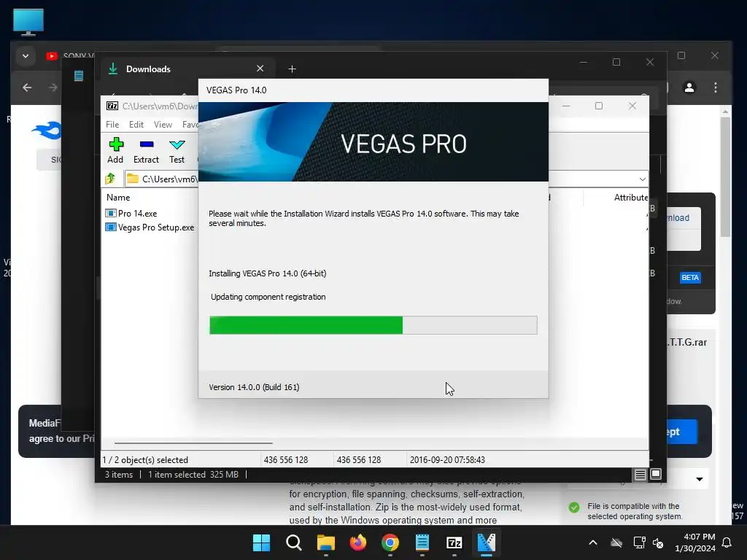
Task: Go back in Chrome browser
Action: point(27,87)
